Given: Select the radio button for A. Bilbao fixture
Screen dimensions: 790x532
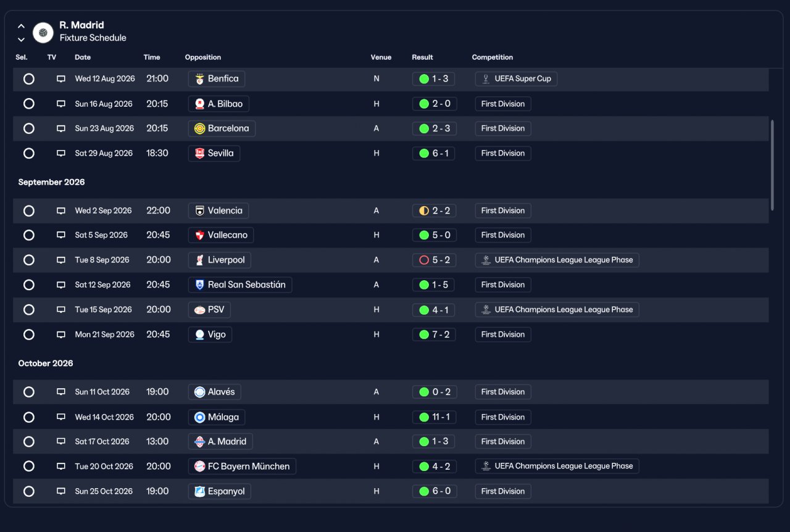Looking at the screenshot, I should [29, 104].
